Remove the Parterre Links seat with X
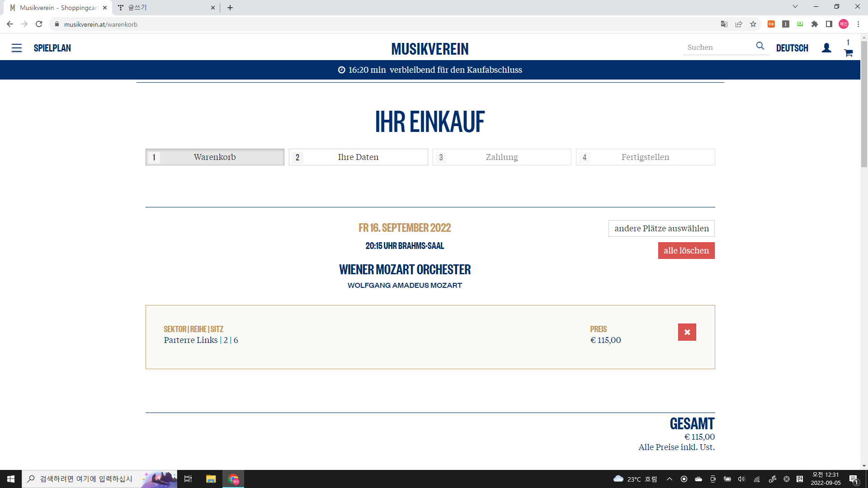868x488 pixels. (687, 332)
